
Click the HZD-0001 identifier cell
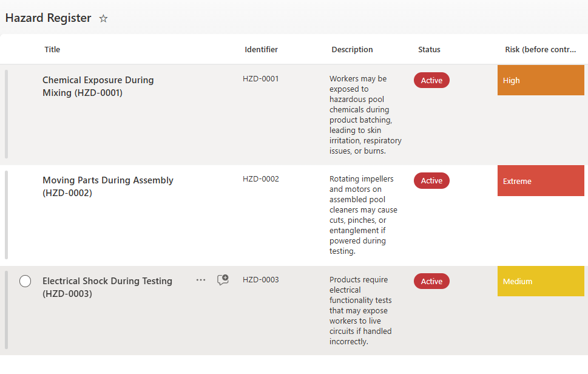(261, 78)
